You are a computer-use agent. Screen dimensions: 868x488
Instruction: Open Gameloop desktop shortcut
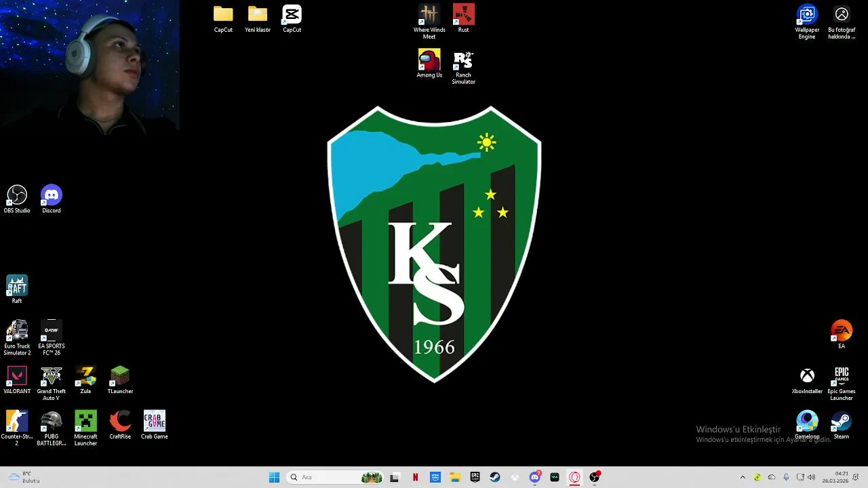[807, 425]
